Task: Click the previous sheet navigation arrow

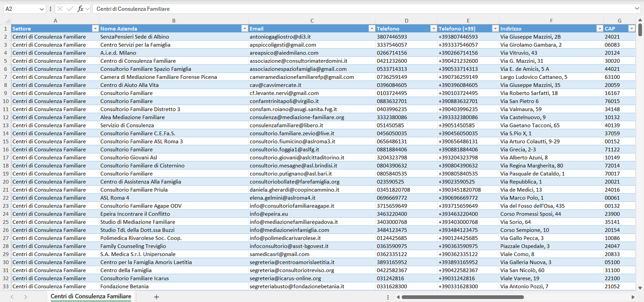Action: [12, 297]
